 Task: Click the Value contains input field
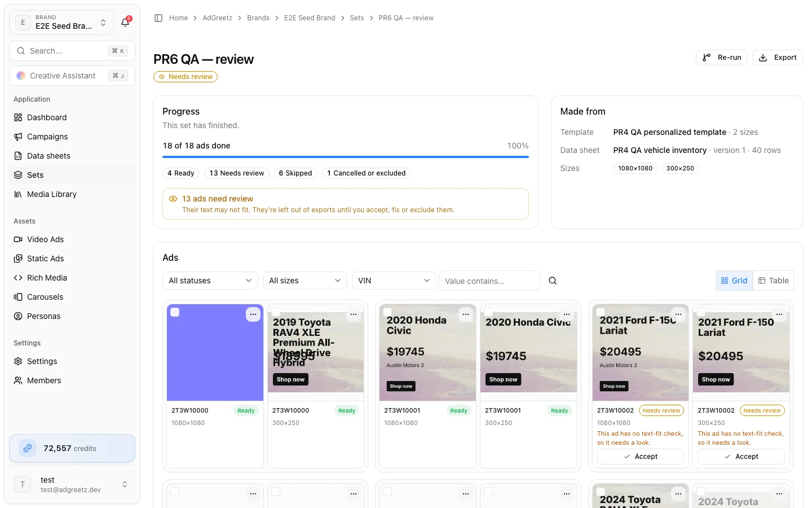tap(489, 281)
